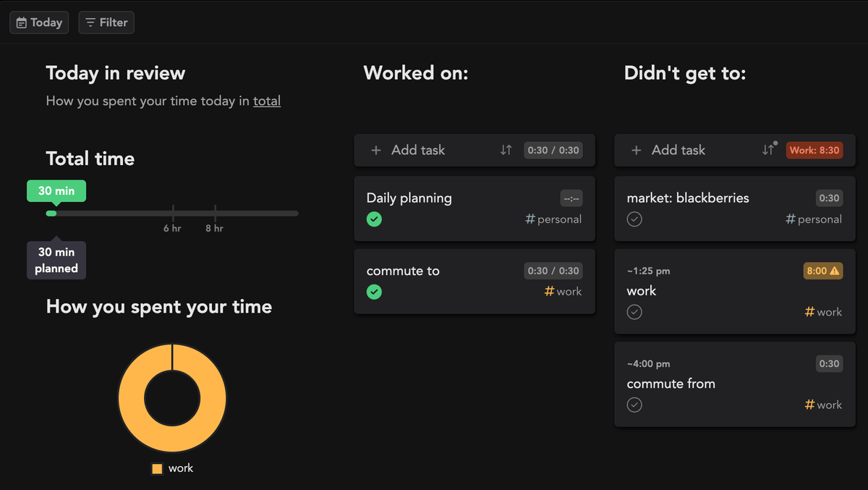Screen dimensions: 868x490
Task: Open sort options in Didn't get to column
Action: click(769, 150)
